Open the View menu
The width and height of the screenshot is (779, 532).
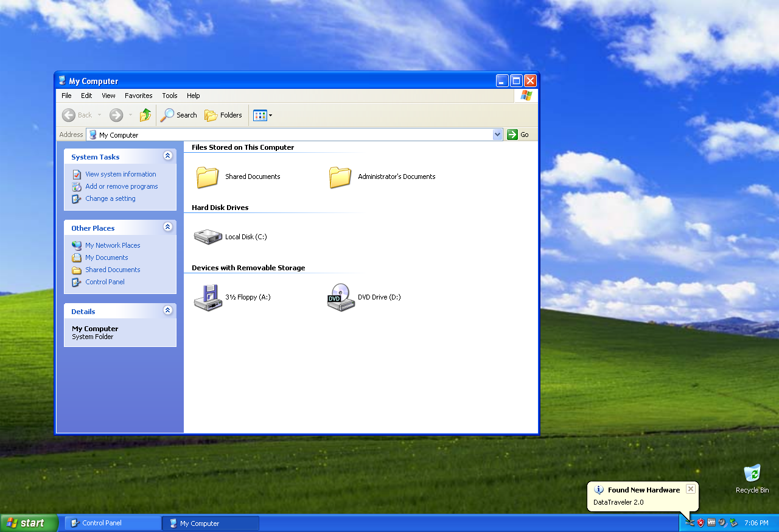click(x=108, y=96)
